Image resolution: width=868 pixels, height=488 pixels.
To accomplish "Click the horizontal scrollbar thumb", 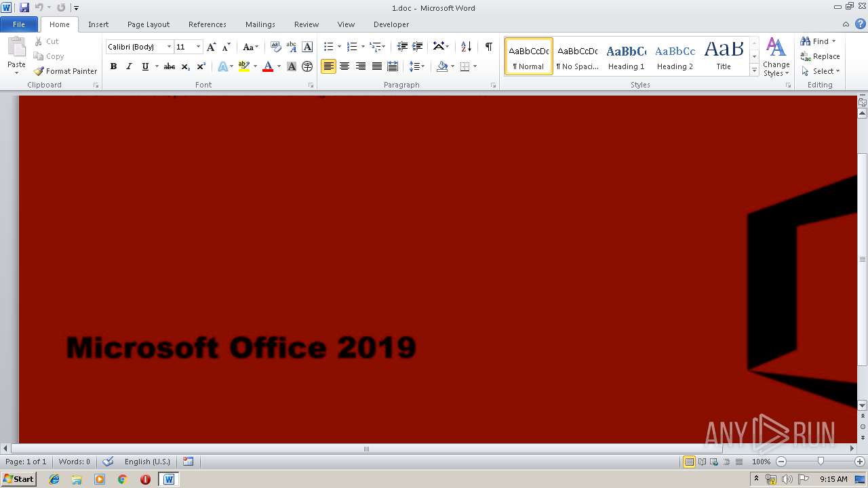I will [366, 449].
